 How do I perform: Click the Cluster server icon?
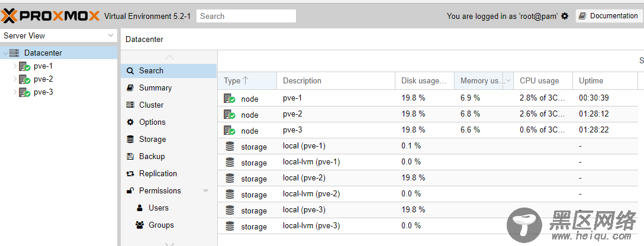(x=130, y=105)
